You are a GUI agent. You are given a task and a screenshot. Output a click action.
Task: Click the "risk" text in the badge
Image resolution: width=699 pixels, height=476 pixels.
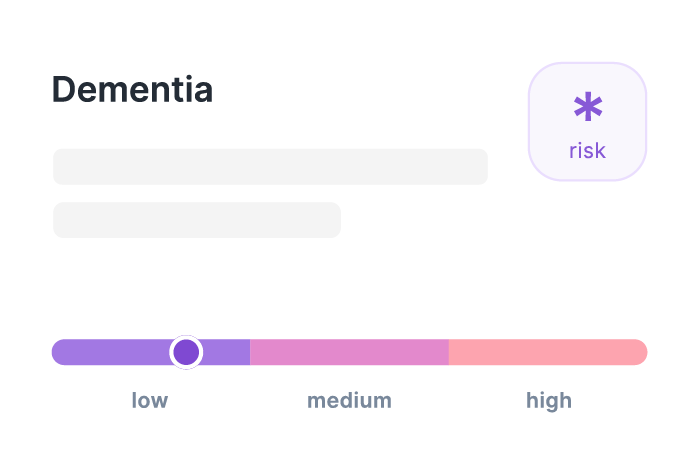point(587,151)
